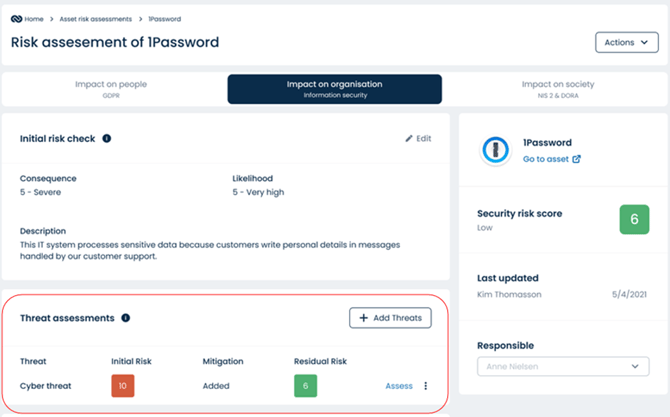Click the pencil icon next to Edit

pyautogui.click(x=409, y=138)
